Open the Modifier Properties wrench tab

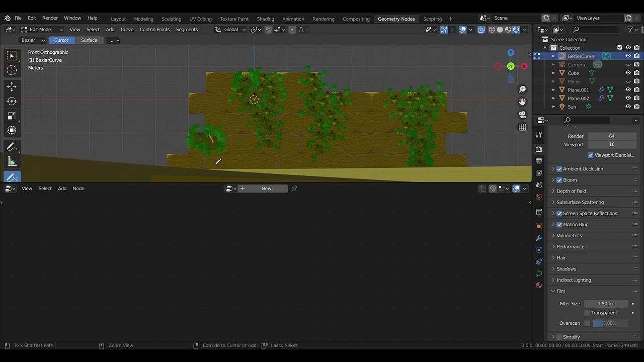pyautogui.click(x=539, y=238)
